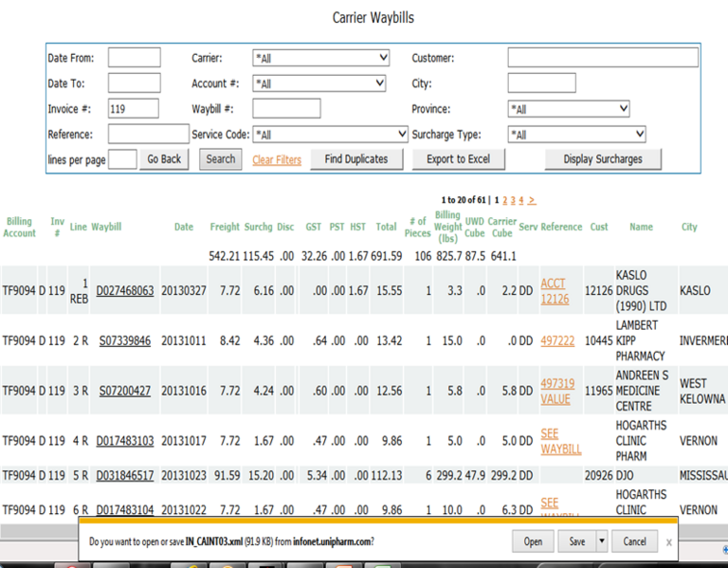The height and width of the screenshot is (568, 728).
Task: Click the Waybill # input field
Action: pos(286,109)
